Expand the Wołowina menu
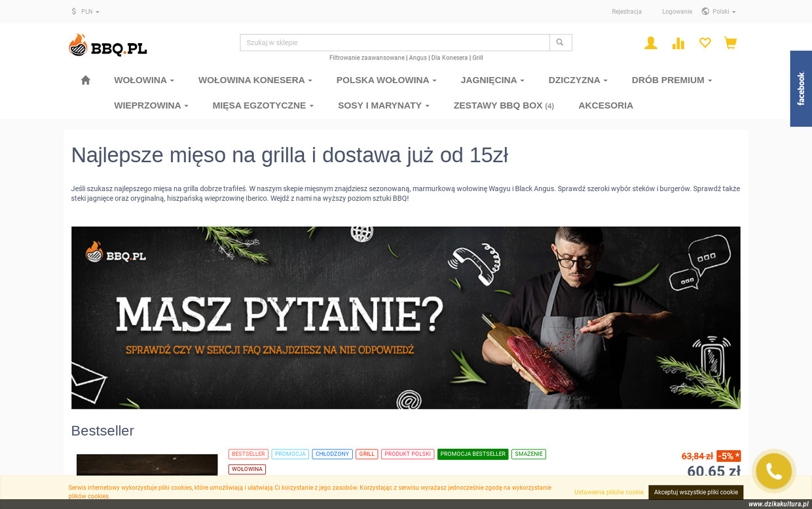812x509 pixels. (143, 80)
